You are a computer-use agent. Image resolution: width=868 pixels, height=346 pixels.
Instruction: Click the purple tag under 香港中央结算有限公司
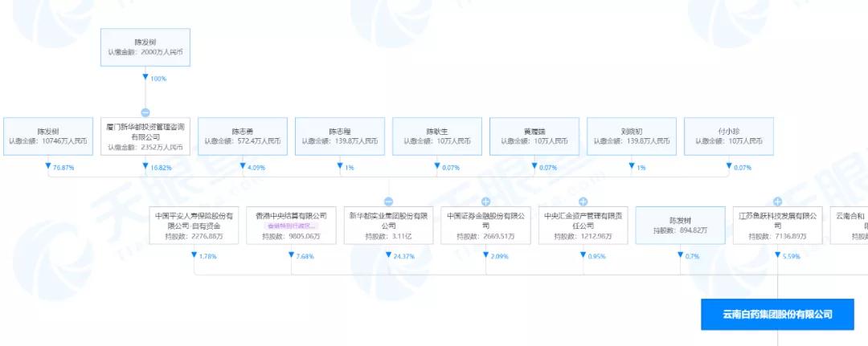[291, 226]
